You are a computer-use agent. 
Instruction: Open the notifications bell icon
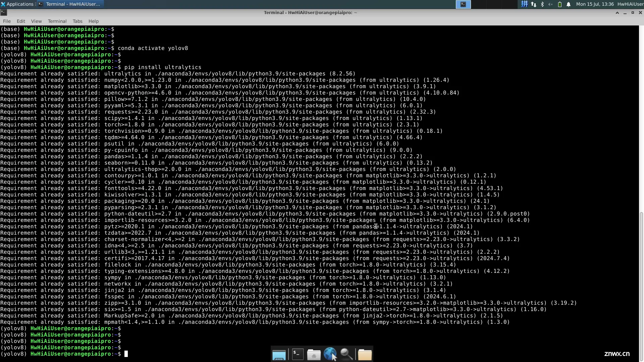click(x=569, y=4)
